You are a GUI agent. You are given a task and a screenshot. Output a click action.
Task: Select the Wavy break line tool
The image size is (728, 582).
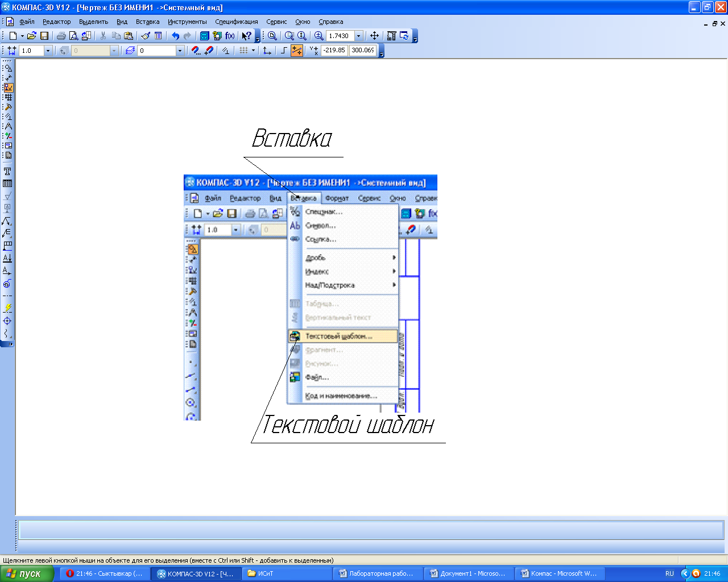coord(7,334)
